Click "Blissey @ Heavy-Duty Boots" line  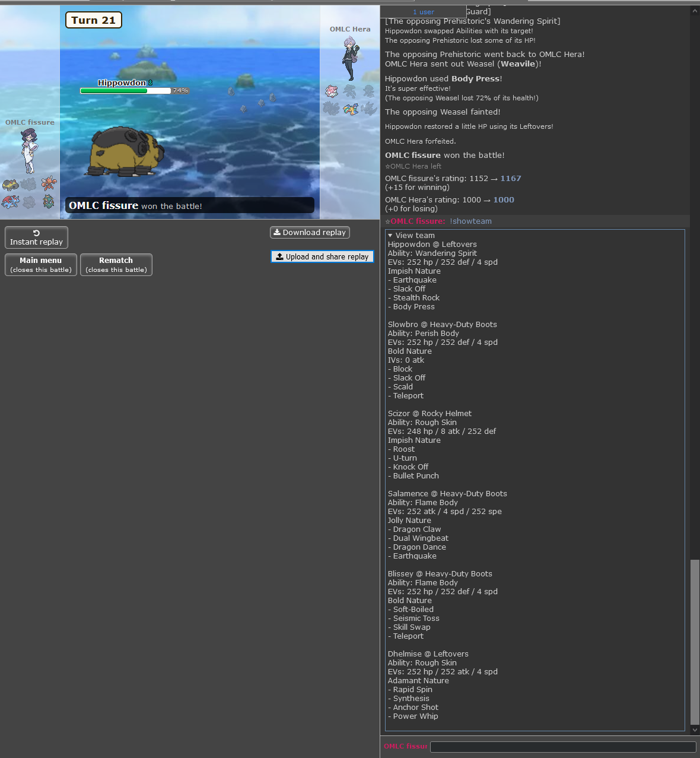click(x=440, y=574)
